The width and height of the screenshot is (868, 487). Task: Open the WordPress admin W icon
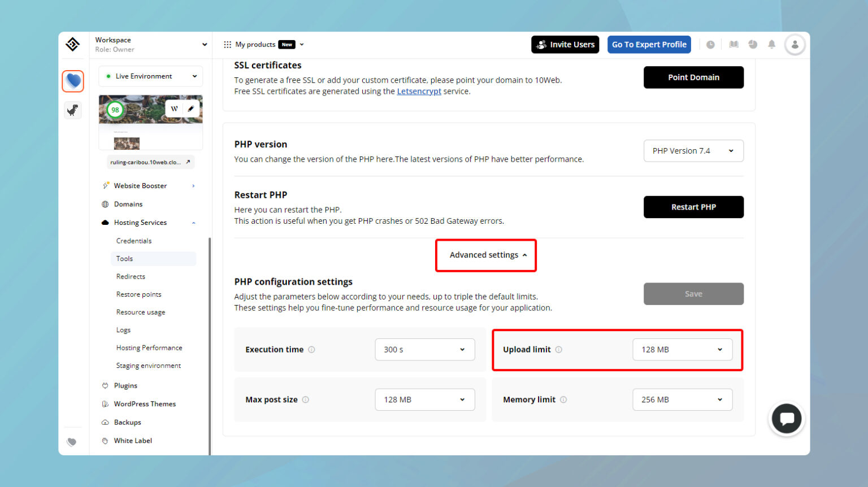click(x=175, y=107)
